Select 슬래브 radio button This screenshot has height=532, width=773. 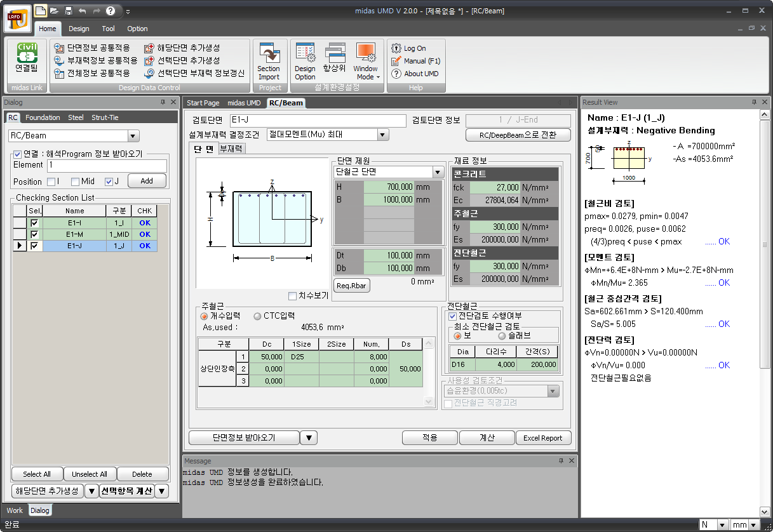pos(502,336)
